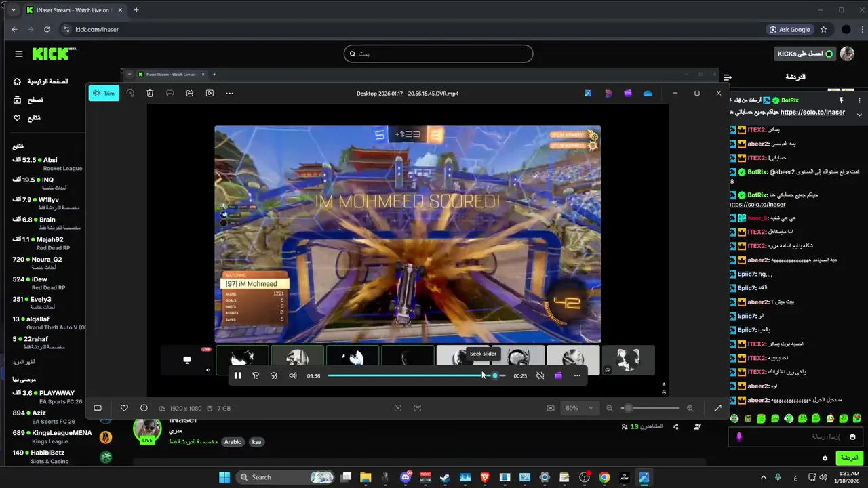
Task: Skip back 10 seconds
Action: [x=256, y=375]
